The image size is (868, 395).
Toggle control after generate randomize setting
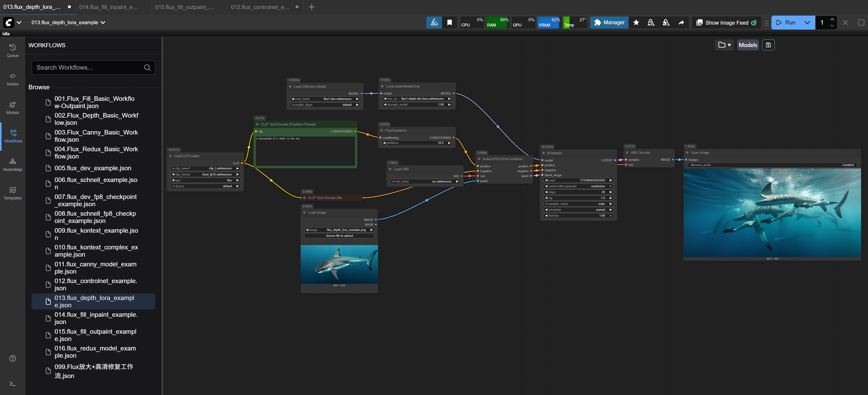(578, 186)
